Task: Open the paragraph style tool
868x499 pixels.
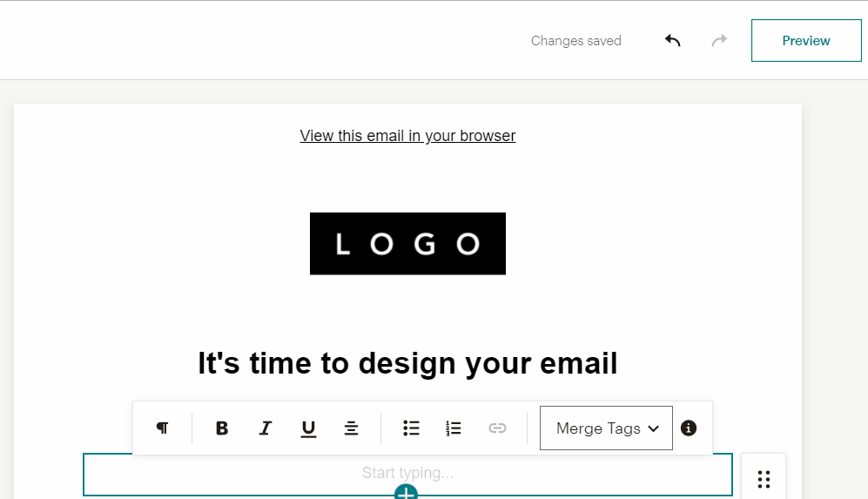Action: (x=162, y=428)
